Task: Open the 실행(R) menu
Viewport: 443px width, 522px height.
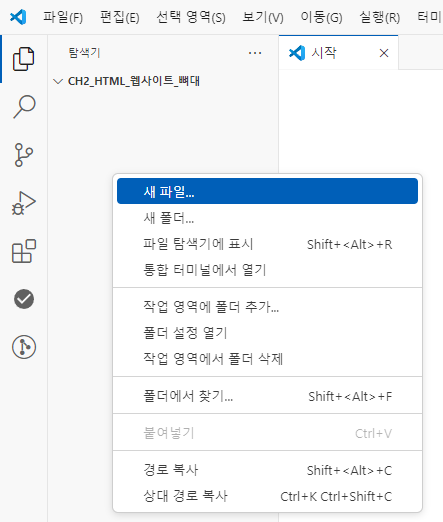Action: coord(380,17)
